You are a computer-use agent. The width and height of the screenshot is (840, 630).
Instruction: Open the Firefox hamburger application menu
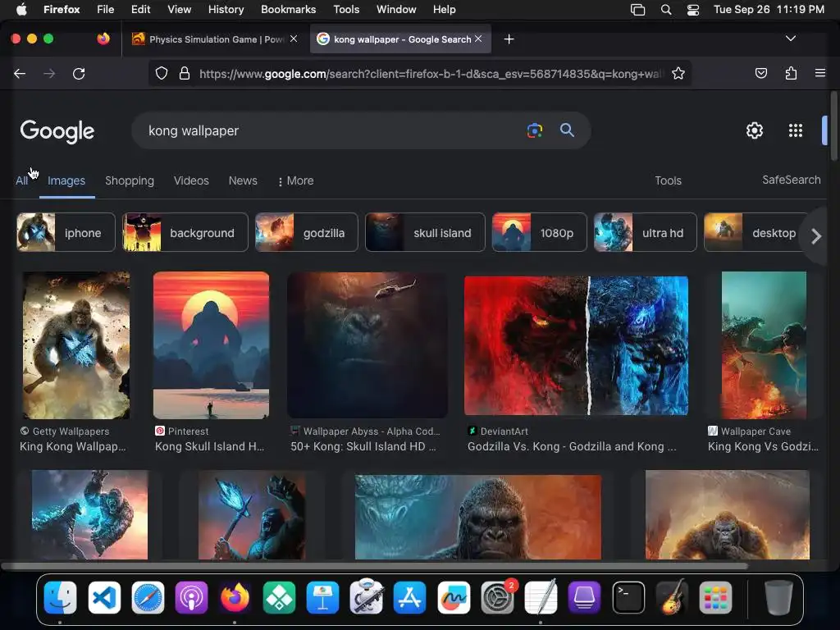point(819,73)
